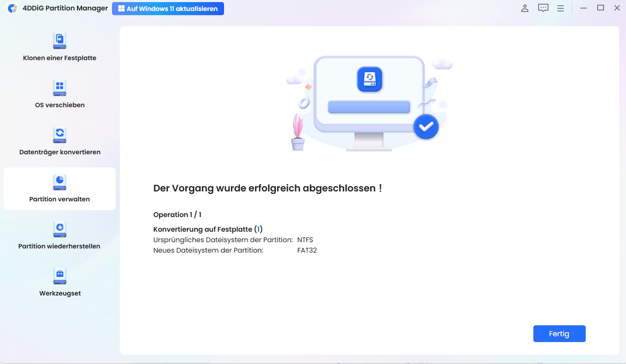Click Konvertierung auf Festplatte (1) text
Viewport: 626px width, 364px height.
pyautogui.click(x=208, y=229)
